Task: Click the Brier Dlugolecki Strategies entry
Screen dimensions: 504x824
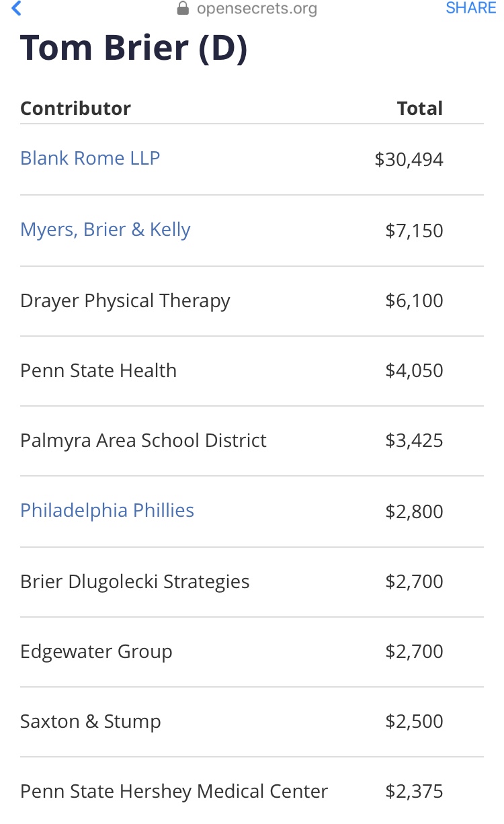Action: (x=134, y=581)
